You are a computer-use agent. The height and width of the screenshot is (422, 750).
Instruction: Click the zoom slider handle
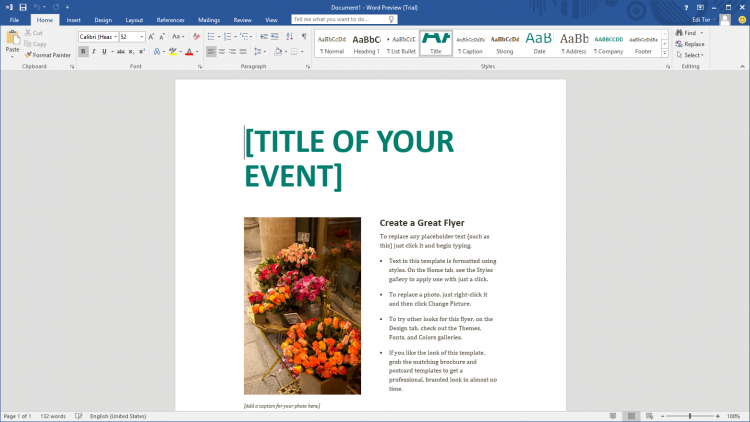tap(690, 416)
